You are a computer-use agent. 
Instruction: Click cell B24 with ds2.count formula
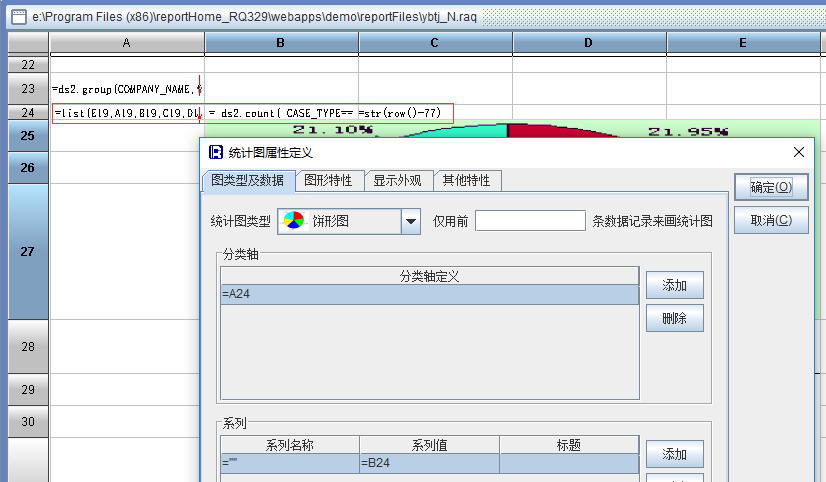(x=281, y=113)
